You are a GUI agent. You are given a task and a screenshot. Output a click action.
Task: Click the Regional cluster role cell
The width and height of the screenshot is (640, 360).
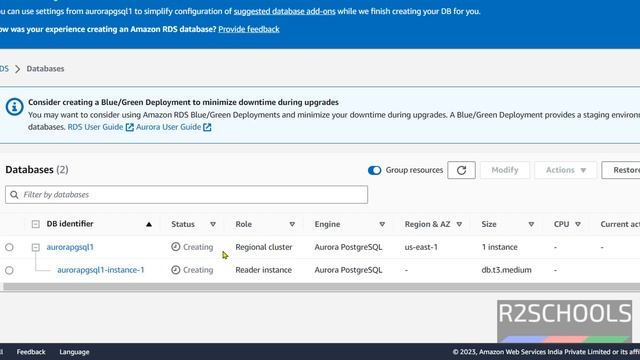(264, 247)
